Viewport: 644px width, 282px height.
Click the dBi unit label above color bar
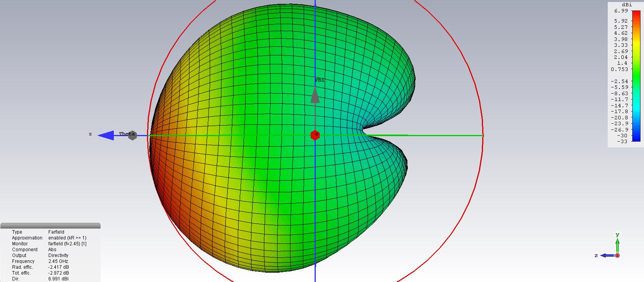(x=627, y=5)
